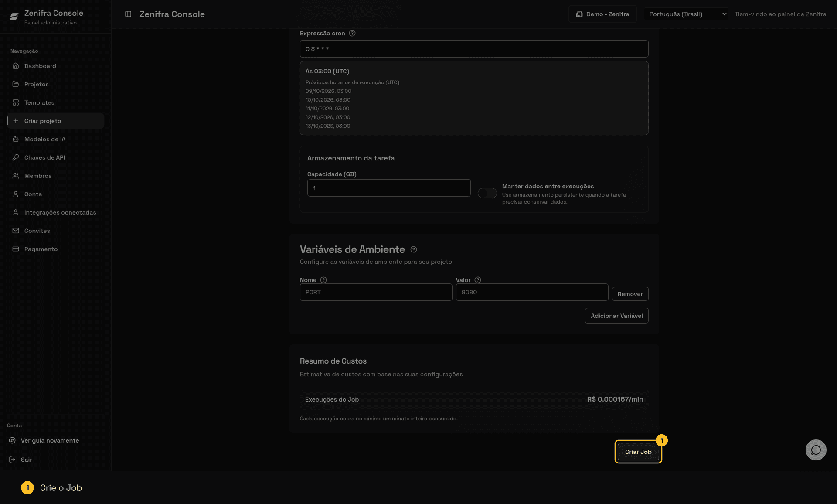Screen dimensions: 837x504
Task: Open the Português (Brasil) language dropdown
Action: pyautogui.click(x=686, y=14)
